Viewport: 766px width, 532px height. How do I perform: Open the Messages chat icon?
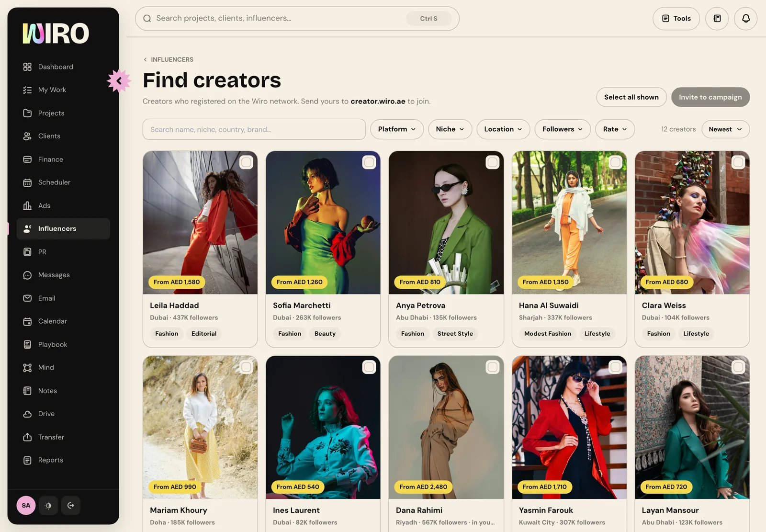click(x=27, y=275)
